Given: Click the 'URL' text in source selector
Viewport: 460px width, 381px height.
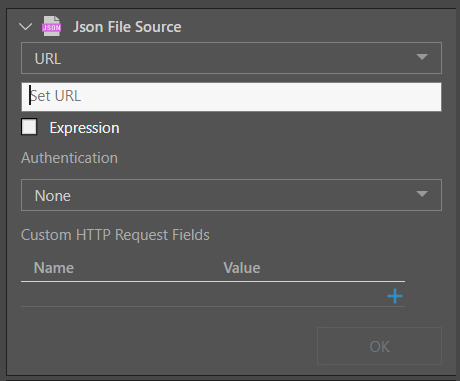Looking at the screenshot, I should pos(48,59).
